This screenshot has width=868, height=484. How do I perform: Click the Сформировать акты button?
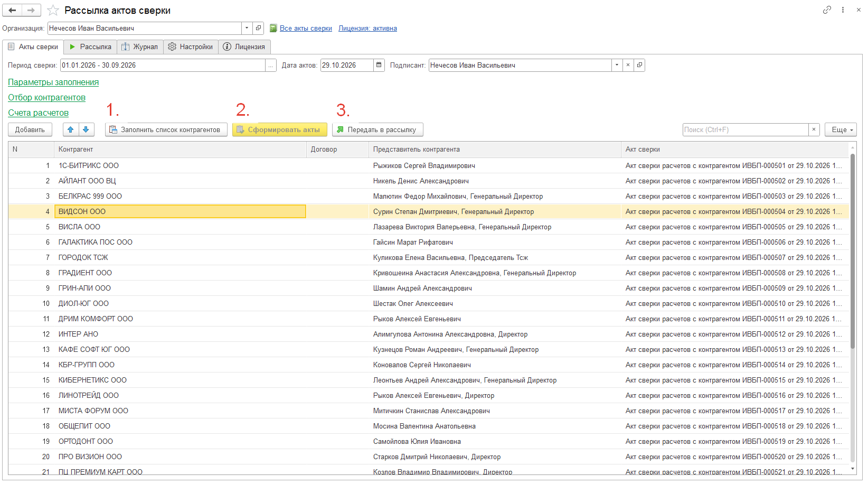point(280,129)
